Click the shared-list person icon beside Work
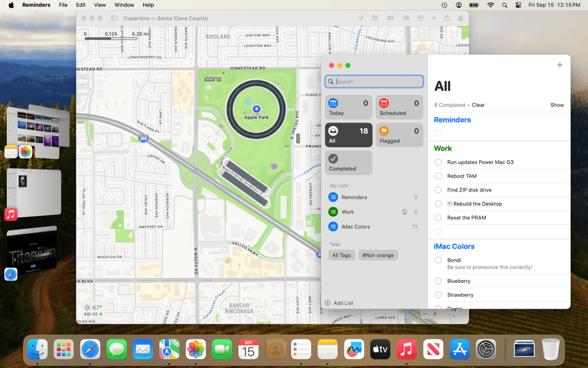588x368 pixels. pyautogui.click(x=404, y=212)
